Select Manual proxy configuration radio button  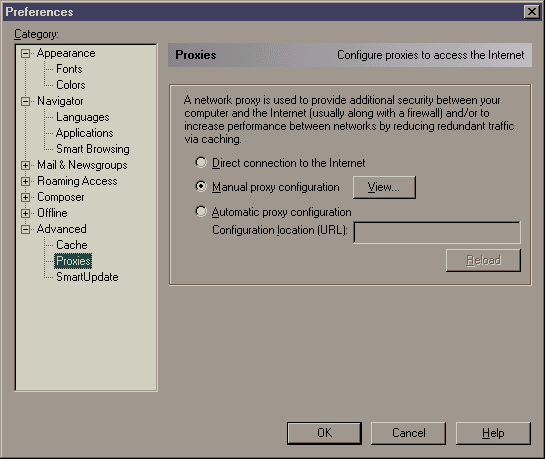(201, 187)
